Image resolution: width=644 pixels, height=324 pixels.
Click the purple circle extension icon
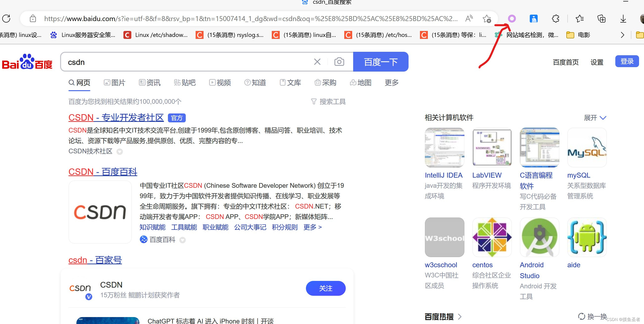coord(512,19)
